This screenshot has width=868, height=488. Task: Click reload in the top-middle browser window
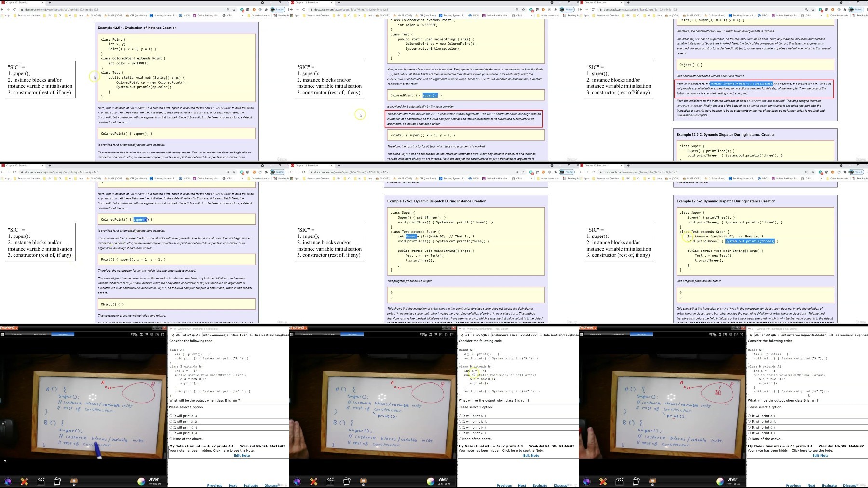click(x=304, y=10)
